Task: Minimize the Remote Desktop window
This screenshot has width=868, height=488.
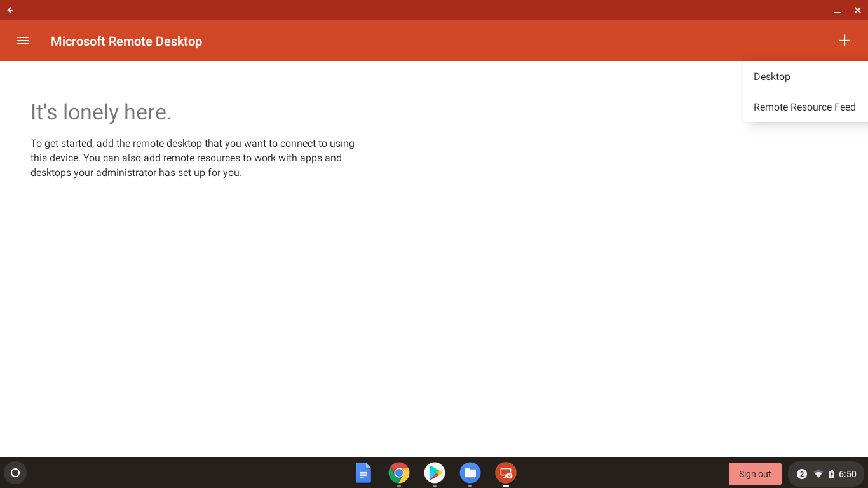Action: click(x=837, y=11)
